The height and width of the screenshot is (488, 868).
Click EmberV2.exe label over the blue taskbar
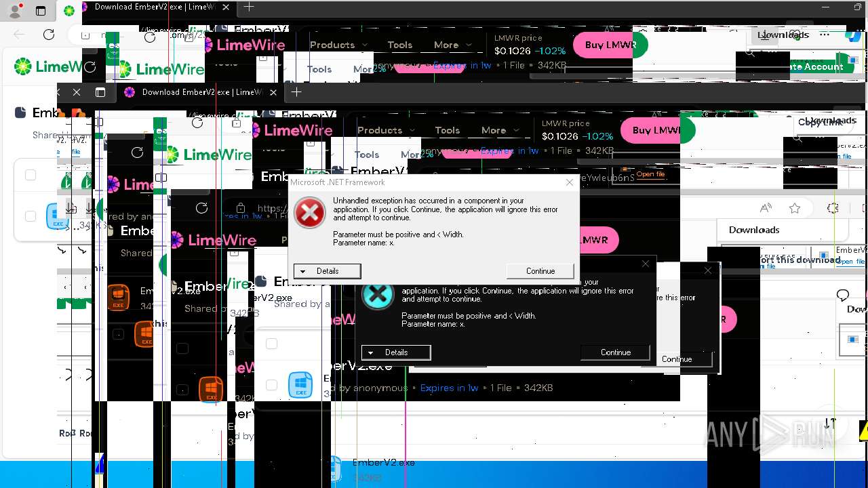[x=383, y=462]
